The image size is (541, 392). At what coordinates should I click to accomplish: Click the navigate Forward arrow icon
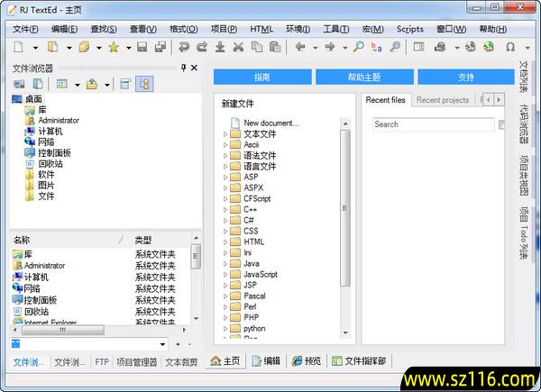330,47
